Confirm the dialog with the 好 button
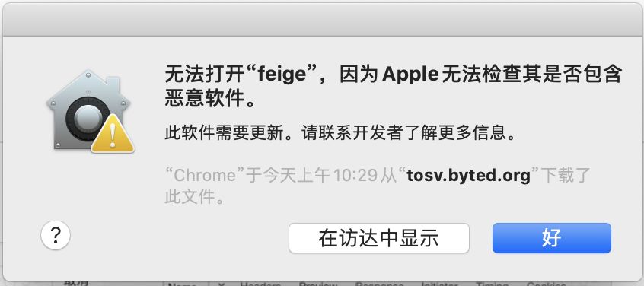Image resolution: width=644 pixels, height=286 pixels. (552, 238)
